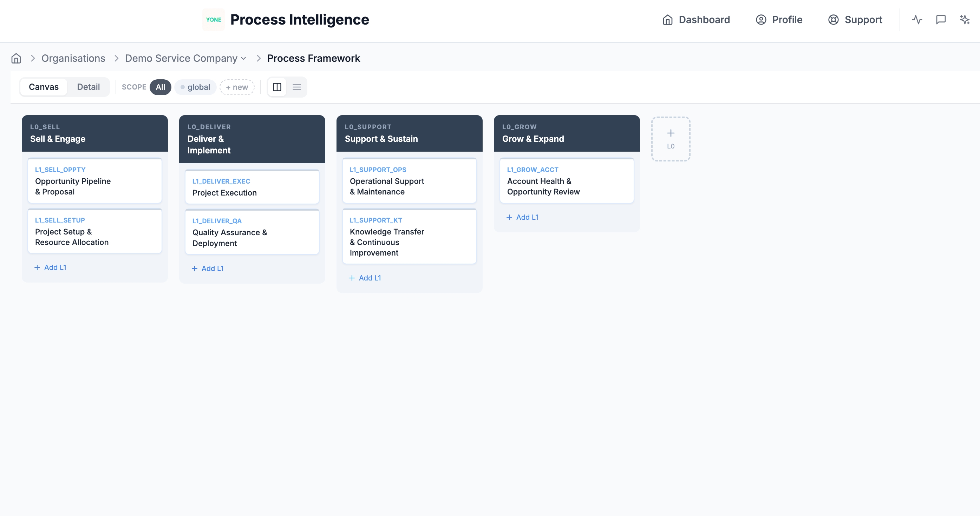Click the L0_SUPPORT code label
This screenshot has width=980, height=516.
pos(368,127)
